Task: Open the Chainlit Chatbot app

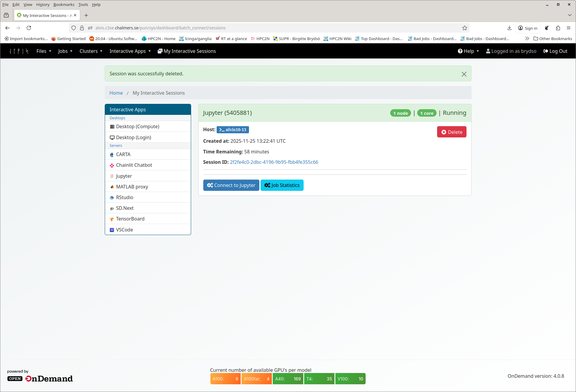Action: point(134,165)
